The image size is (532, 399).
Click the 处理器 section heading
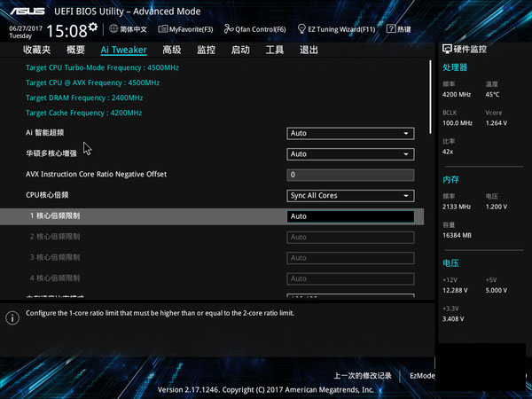point(455,67)
